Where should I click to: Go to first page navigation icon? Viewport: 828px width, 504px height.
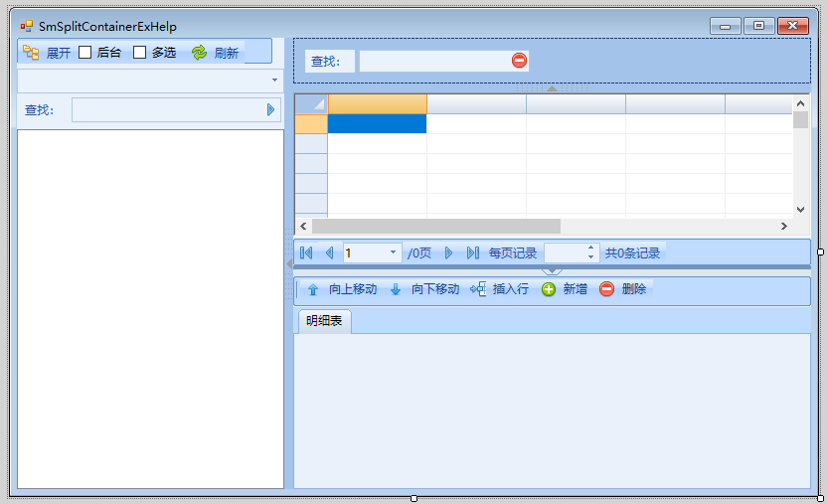pos(306,253)
